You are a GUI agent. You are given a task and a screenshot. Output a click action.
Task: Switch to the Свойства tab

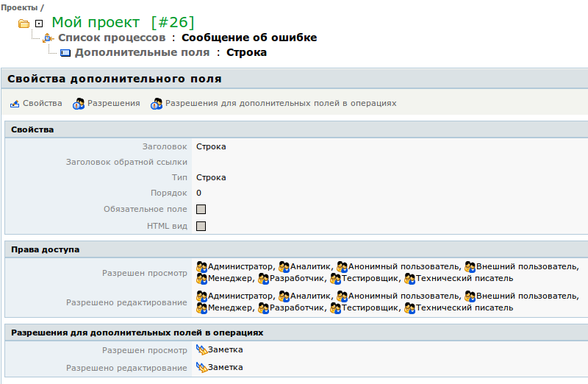click(42, 104)
